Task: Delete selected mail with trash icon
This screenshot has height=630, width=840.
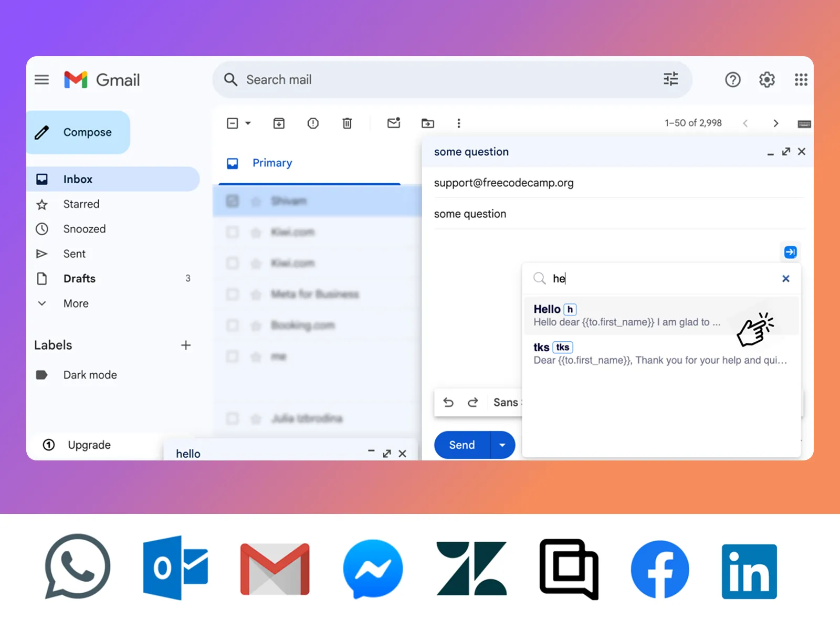Action: [x=347, y=123]
